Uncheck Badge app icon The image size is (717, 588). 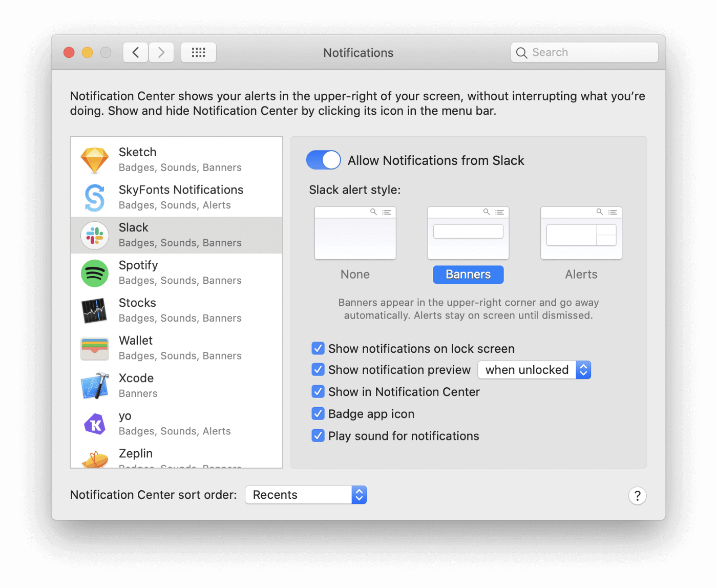point(318,414)
